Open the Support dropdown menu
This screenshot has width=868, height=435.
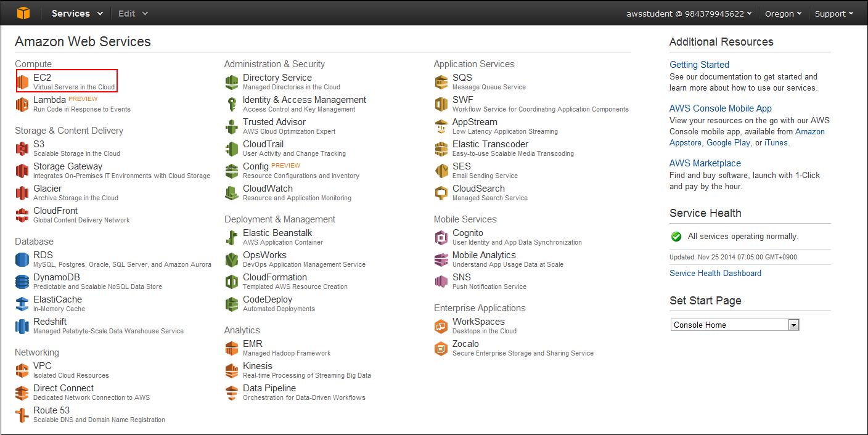833,14
